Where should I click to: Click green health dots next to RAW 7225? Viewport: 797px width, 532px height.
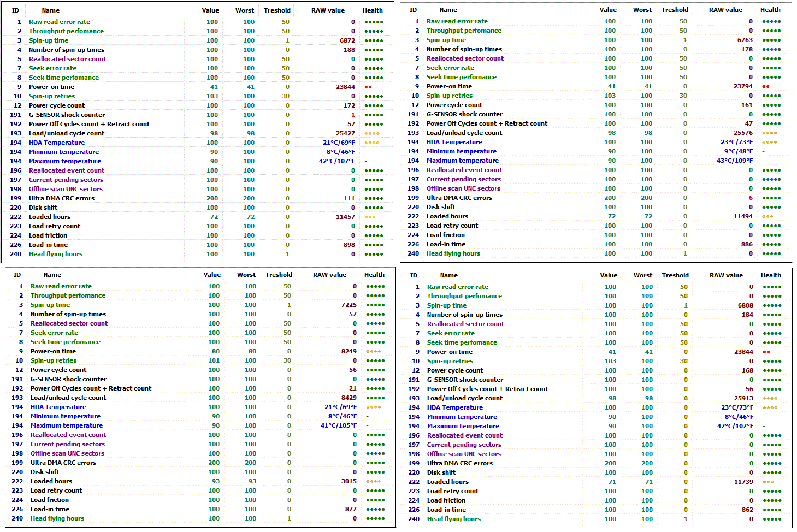pos(375,305)
